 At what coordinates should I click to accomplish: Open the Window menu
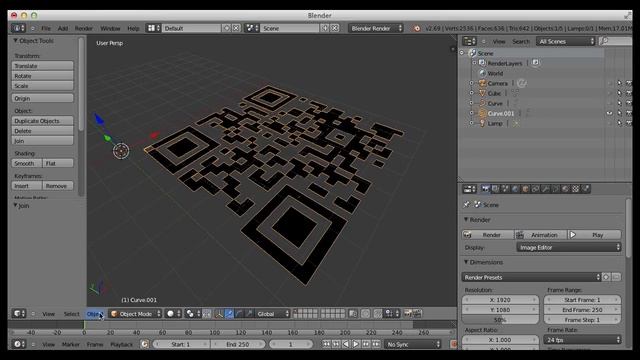pos(110,28)
